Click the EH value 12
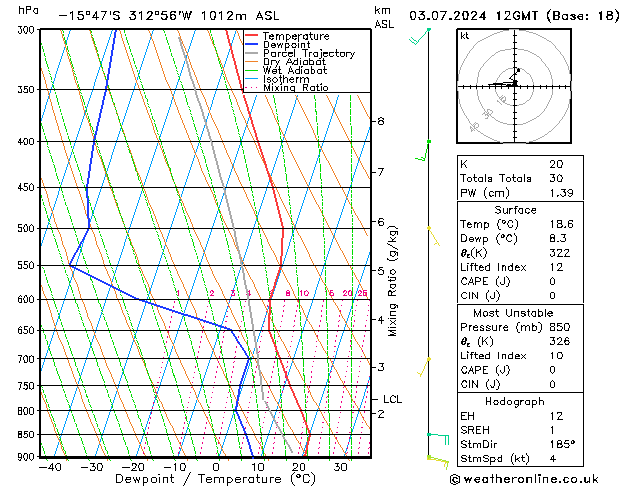 coord(556,416)
